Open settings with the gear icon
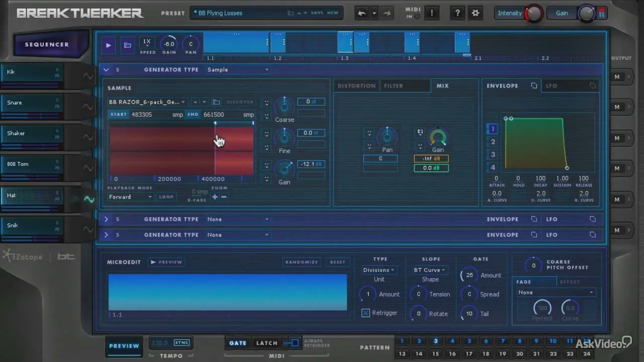The image size is (644, 362). [x=475, y=14]
